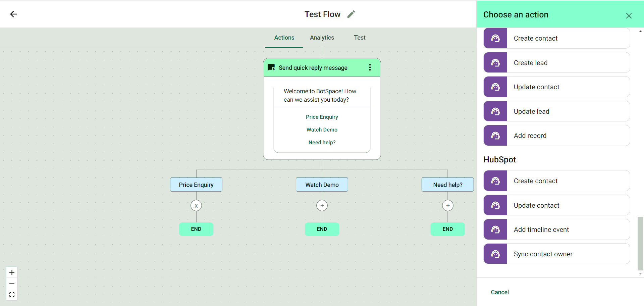
Task: Fit the flow to screen view
Action: [12, 295]
